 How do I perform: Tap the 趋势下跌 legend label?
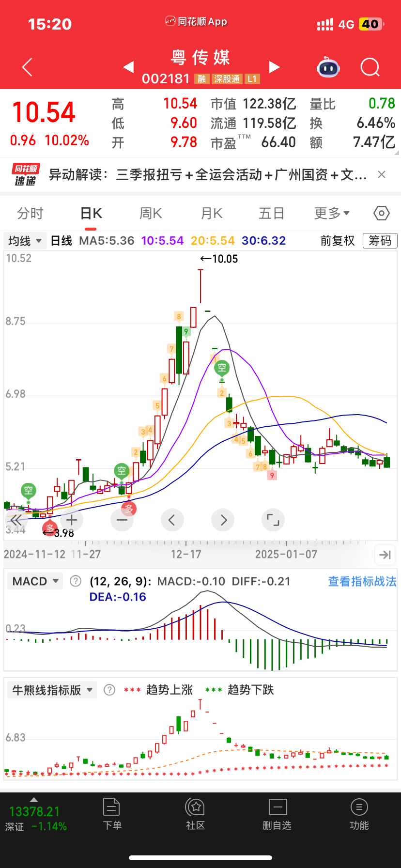(251, 690)
